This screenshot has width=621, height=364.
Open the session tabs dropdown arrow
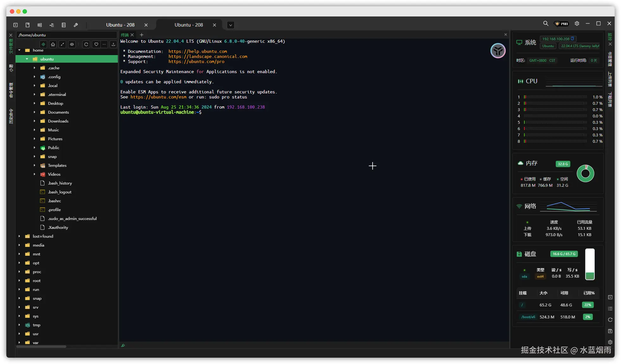[231, 25]
